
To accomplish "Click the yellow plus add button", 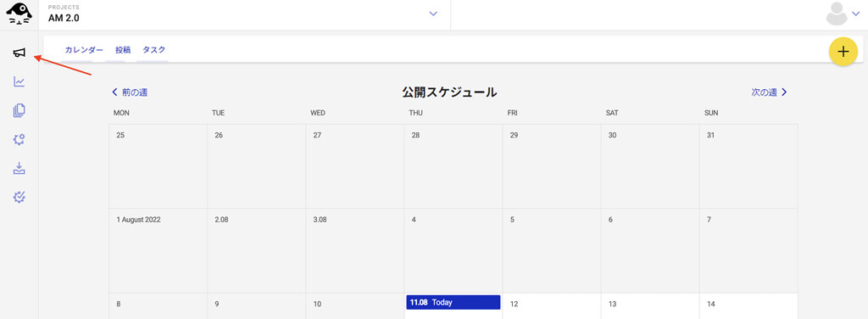I will click(x=843, y=52).
